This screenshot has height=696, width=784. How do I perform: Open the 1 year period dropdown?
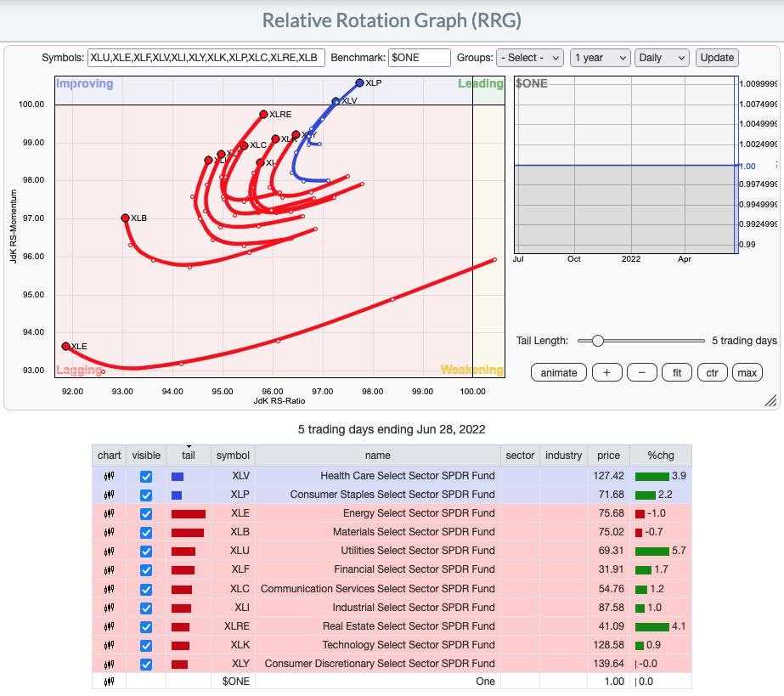coord(600,58)
